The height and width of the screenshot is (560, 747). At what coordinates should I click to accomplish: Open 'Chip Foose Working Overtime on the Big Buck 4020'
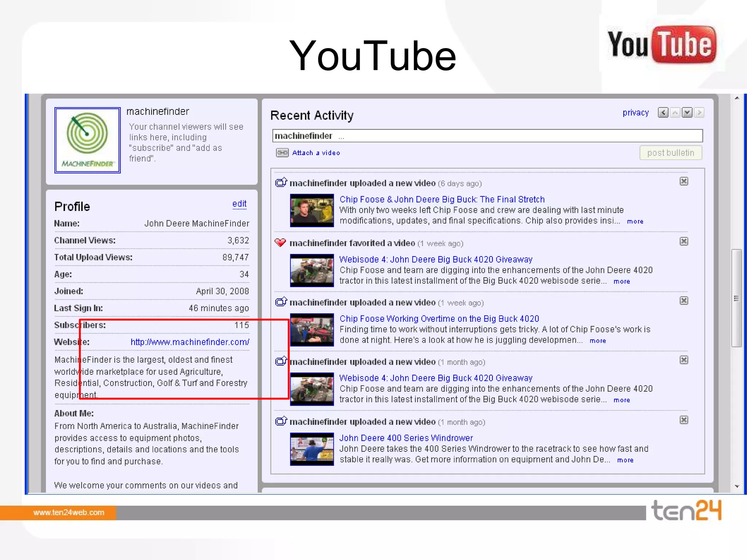(440, 319)
